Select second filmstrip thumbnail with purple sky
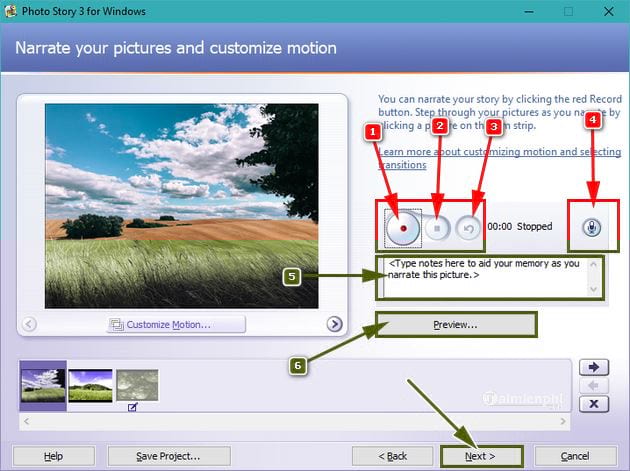 [90, 385]
